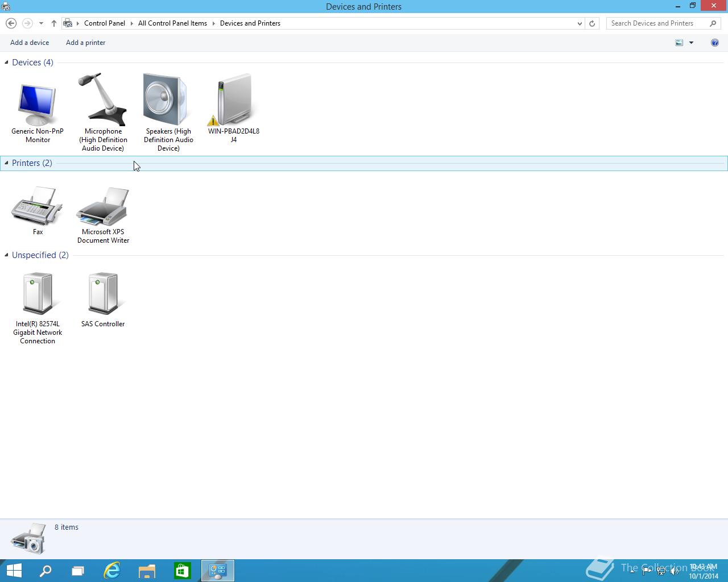
Task: Click the search magnifier icon in search box
Action: click(713, 23)
